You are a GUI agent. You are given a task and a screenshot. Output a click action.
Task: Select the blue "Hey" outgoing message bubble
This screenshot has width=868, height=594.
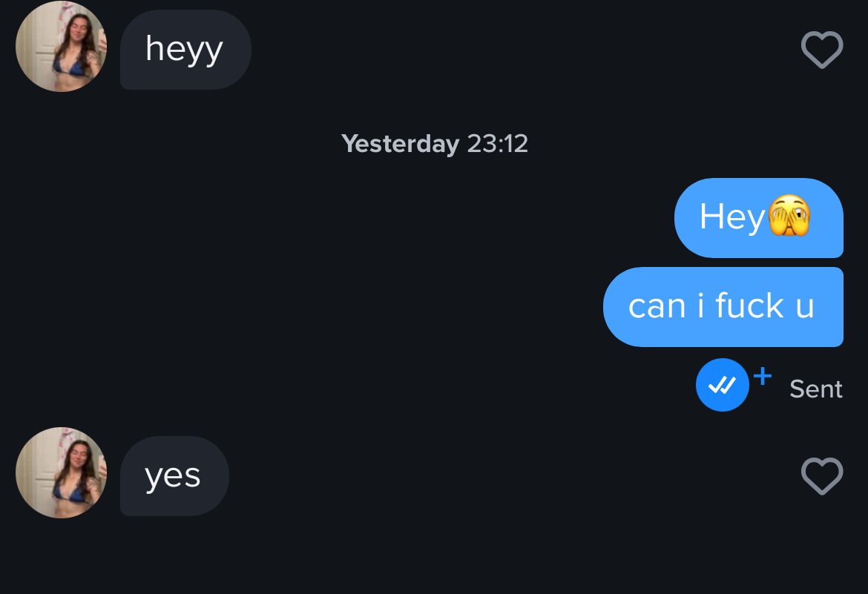(x=759, y=218)
